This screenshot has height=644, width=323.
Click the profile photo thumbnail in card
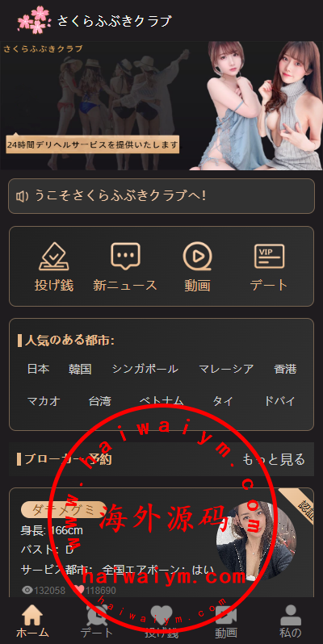coord(257,542)
